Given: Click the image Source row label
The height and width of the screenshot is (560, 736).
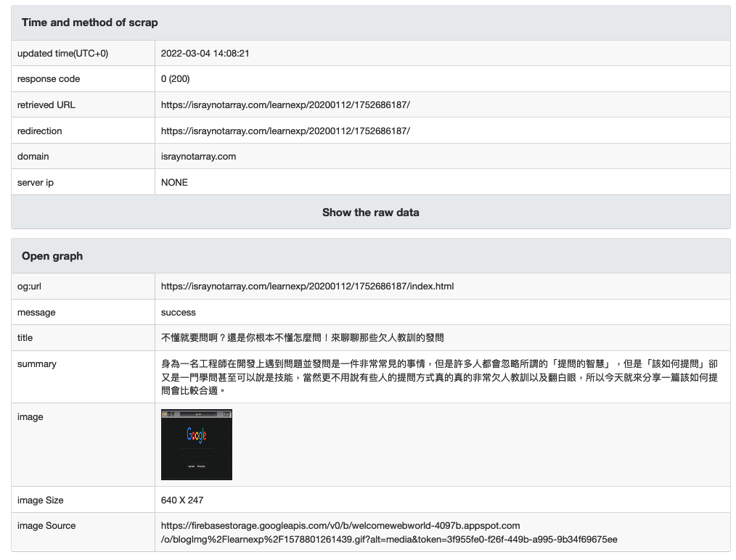Looking at the screenshot, I should tap(46, 526).
